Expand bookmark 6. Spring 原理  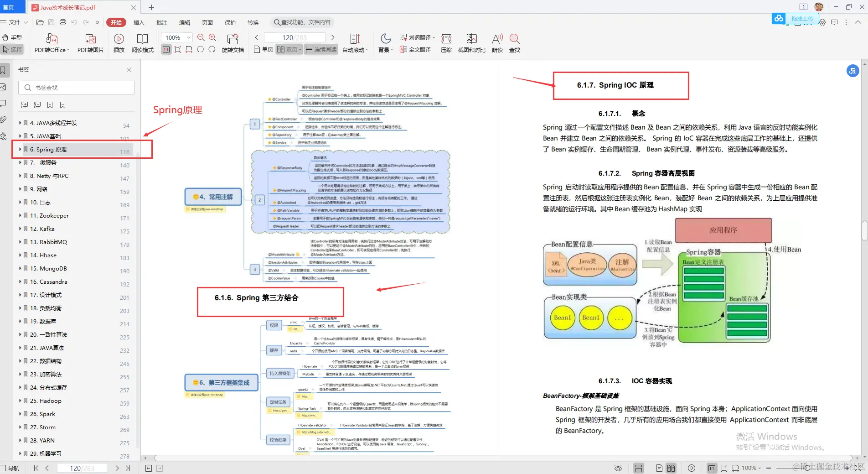coord(20,149)
